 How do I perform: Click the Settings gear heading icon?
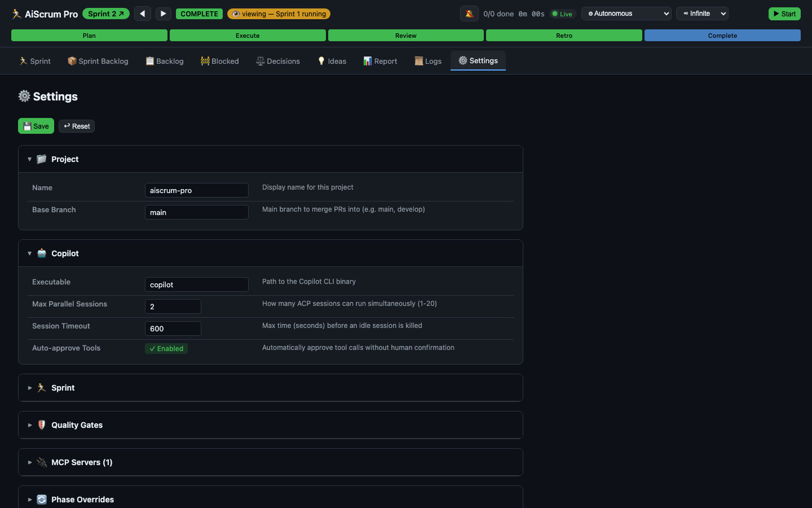[x=24, y=96]
